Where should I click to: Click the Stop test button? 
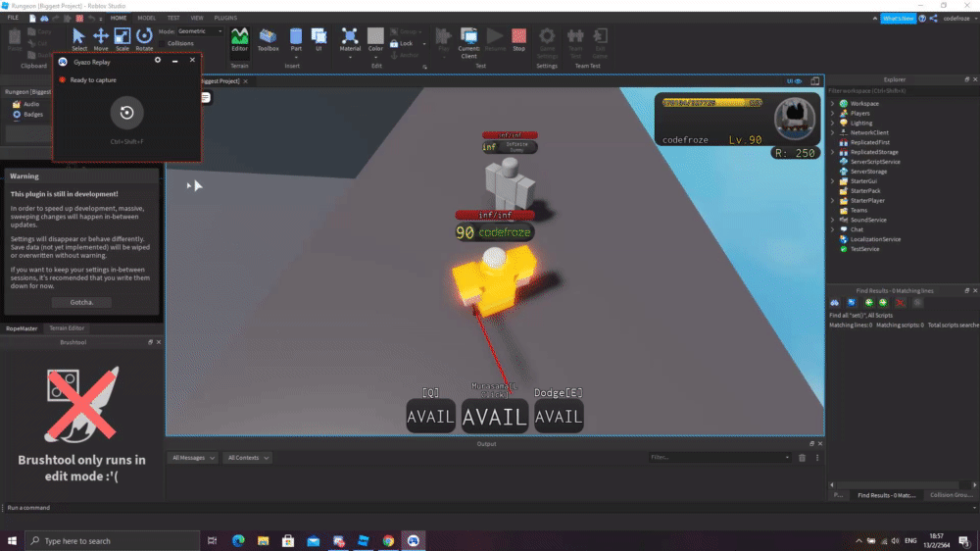pos(518,40)
